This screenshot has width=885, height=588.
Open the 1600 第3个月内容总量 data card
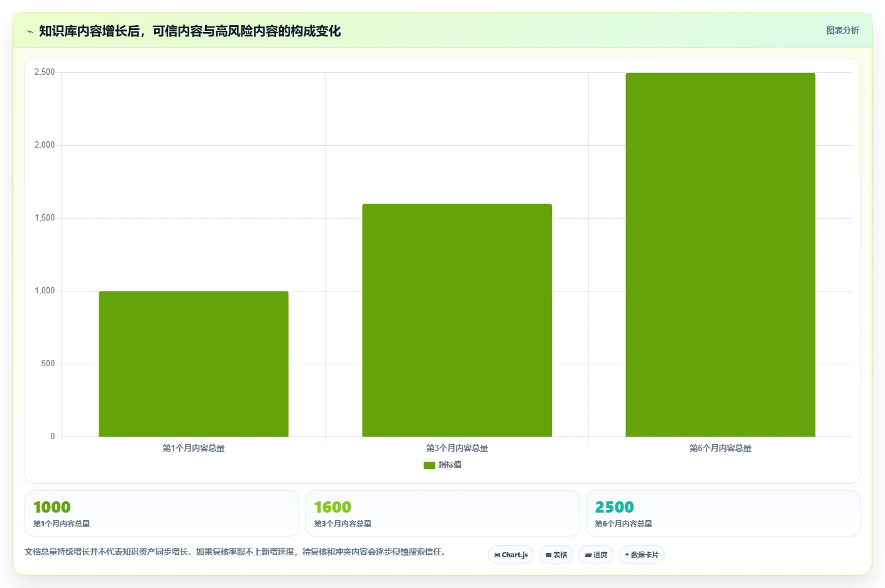tap(442, 513)
